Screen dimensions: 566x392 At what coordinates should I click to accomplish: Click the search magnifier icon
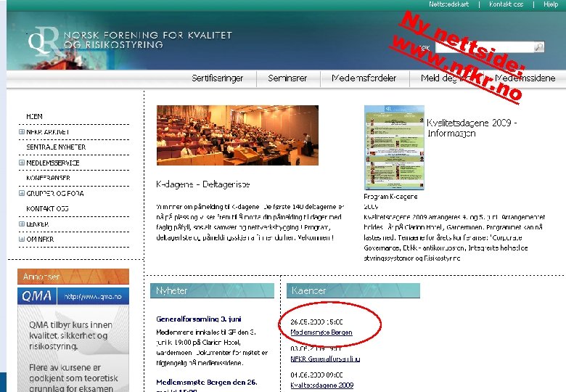[539, 47]
